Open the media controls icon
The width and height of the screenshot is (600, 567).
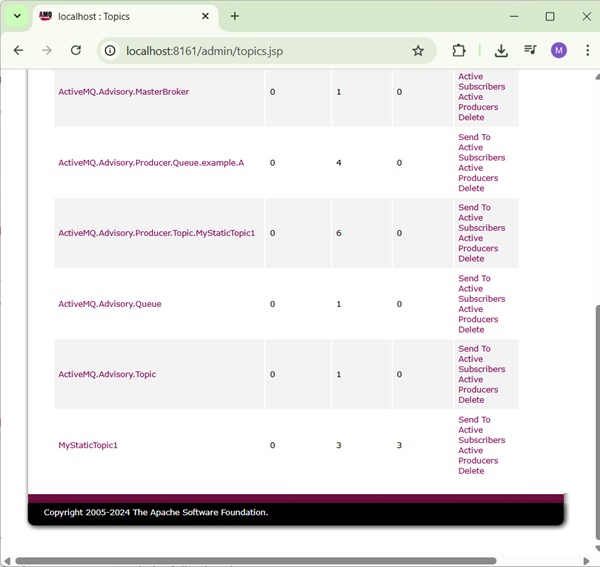[x=530, y=50]
